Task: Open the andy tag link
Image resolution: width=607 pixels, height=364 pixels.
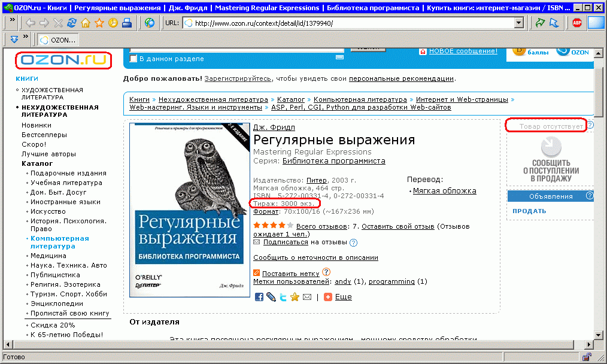Action: pos(343,281)
